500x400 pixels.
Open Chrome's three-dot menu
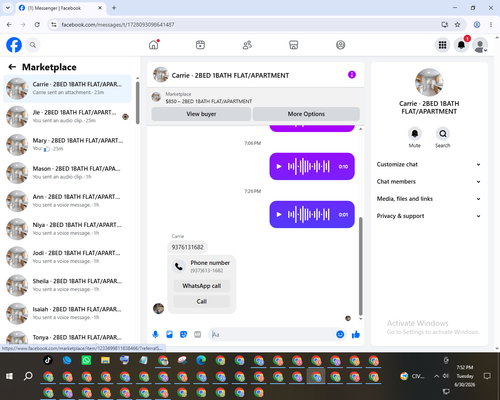point(491,24)
